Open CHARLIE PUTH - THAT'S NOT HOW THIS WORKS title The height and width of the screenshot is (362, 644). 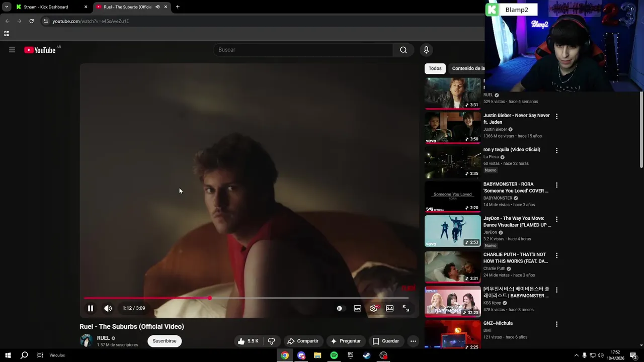point(516,258)
